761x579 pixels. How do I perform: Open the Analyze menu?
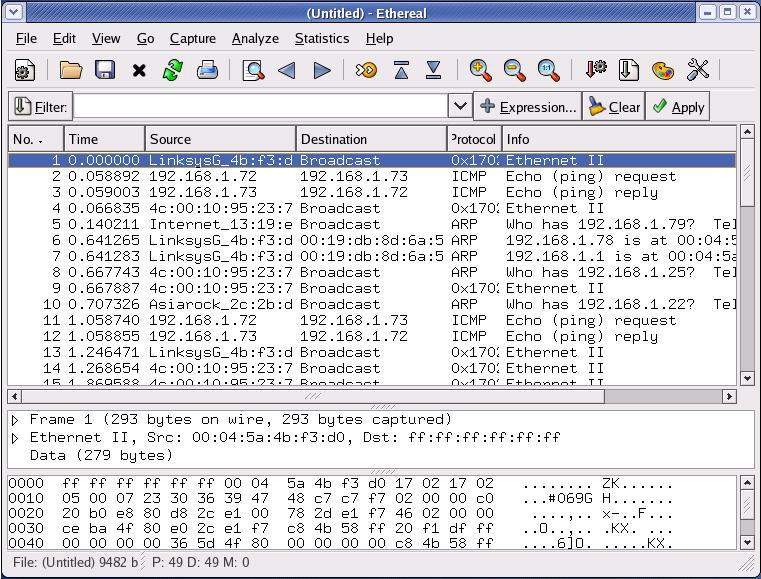tap(255, 38)
